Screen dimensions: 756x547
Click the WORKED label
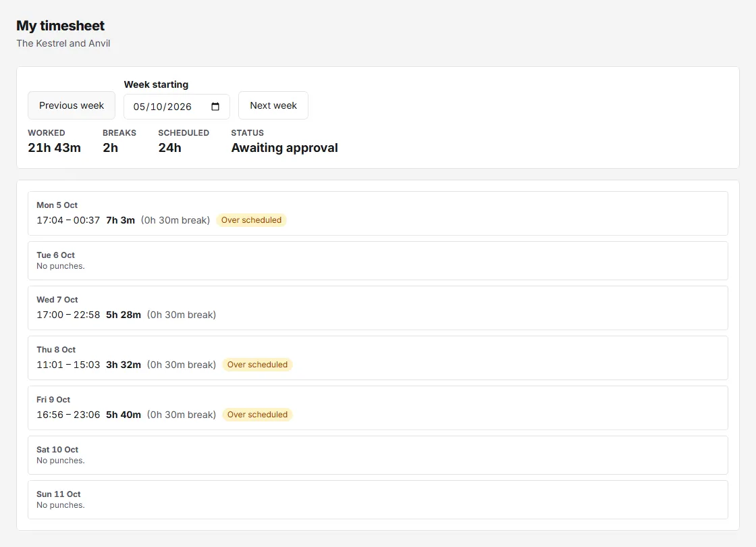click(47, 132)
